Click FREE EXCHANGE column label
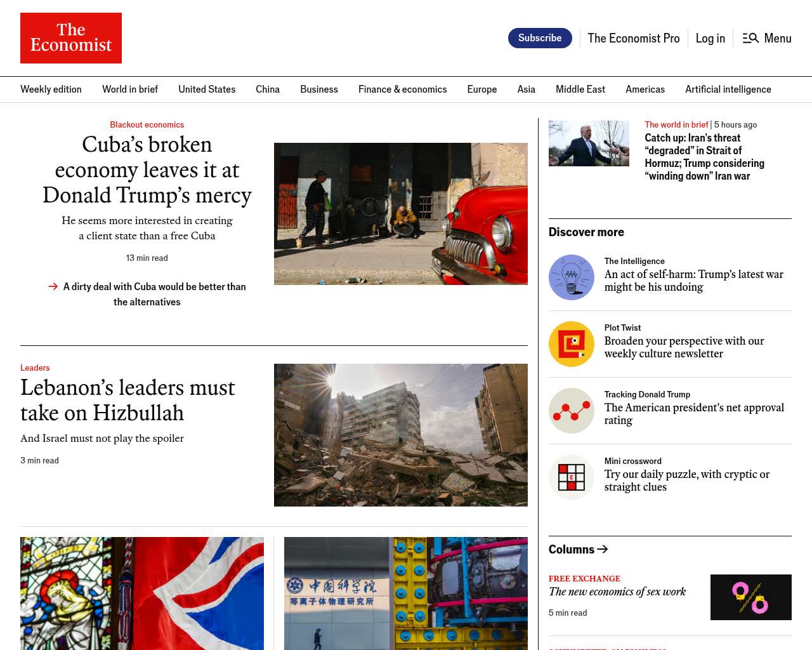 tap(584, 579)
